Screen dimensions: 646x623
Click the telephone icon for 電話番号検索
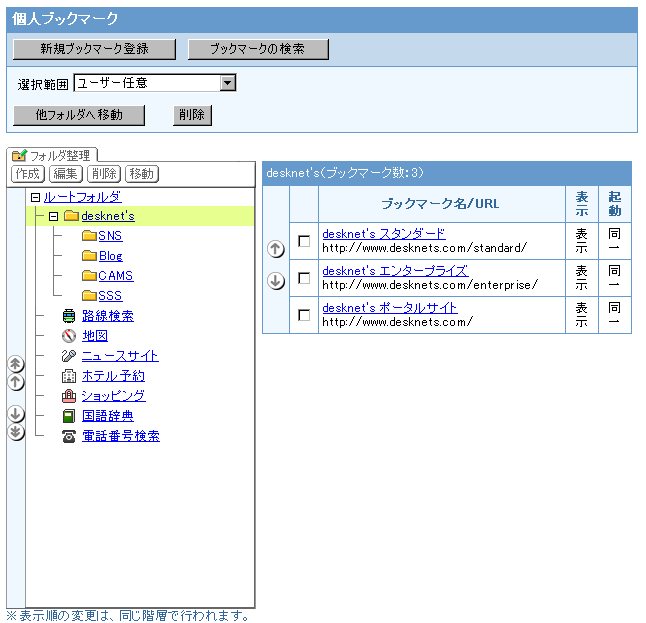tap(69, 436)
